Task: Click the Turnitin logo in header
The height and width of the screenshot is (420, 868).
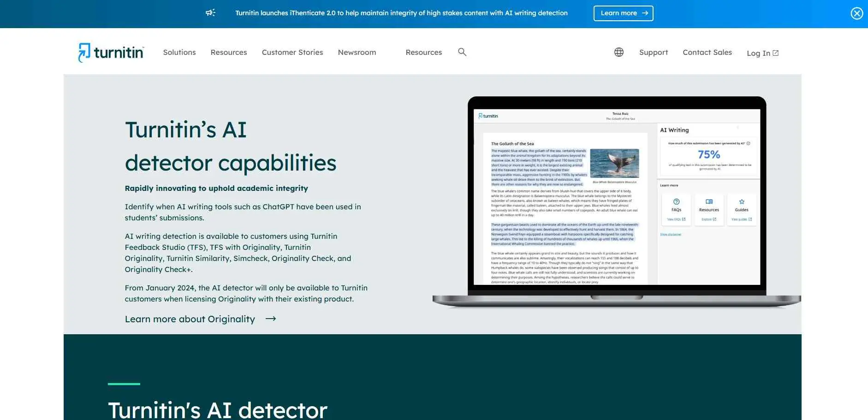Action: point(111,53)
